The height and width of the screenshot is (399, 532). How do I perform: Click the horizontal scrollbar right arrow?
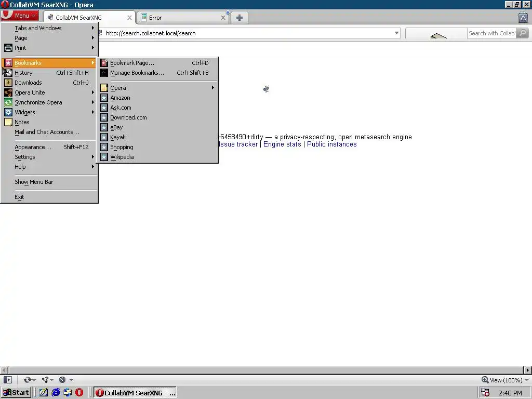pos(528,370)
